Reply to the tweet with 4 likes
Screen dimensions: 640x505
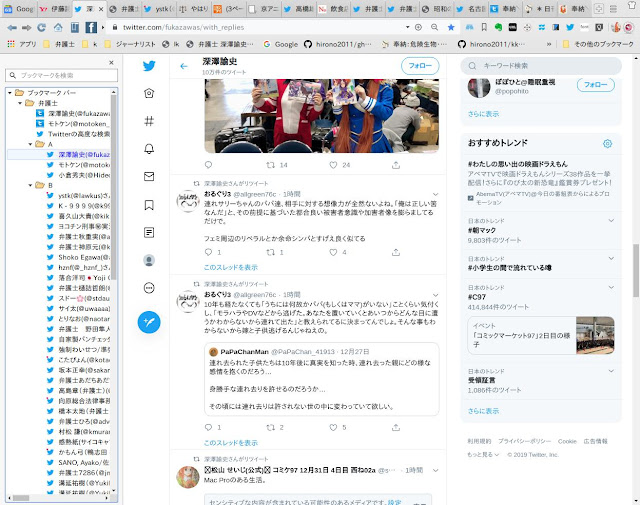[x=208, y=252]
